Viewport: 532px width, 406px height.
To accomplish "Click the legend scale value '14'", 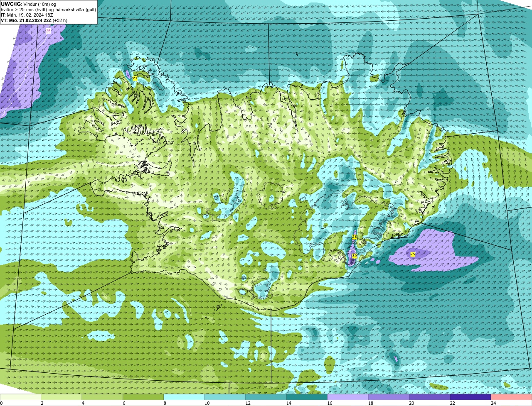I will coord(289,403).
